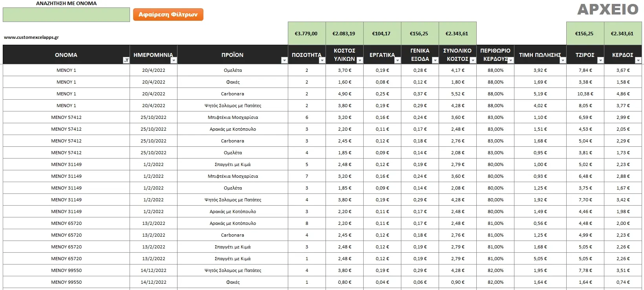Screen dimensions: 644x290
Task: Select Ψητός Σολομος cell dated 20/4/2022
Action: [x=232, y=106]
